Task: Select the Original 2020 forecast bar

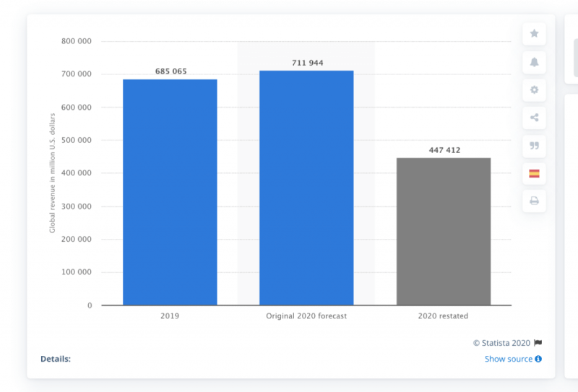Action: point(306,188)
